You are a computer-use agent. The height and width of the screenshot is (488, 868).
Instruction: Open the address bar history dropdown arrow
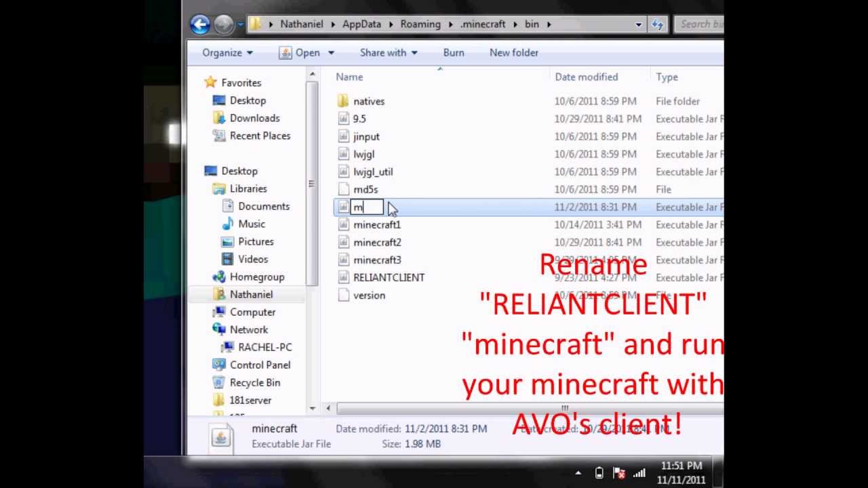coord(639,24)
